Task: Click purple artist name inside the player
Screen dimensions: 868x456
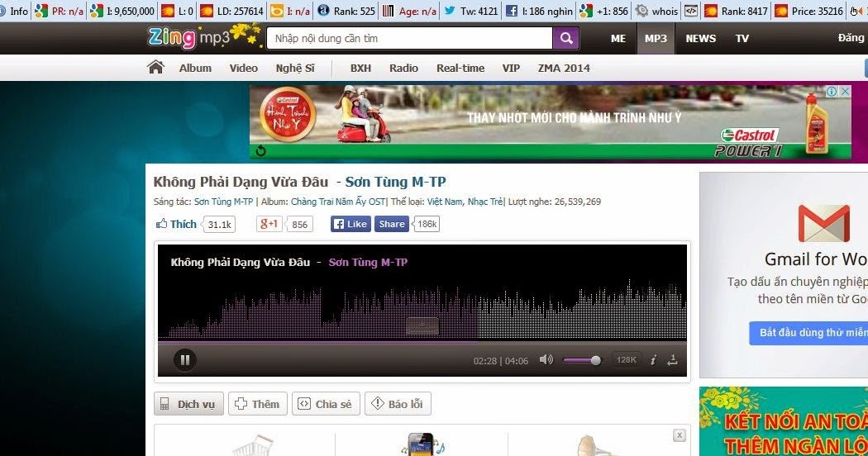Action: click(368, 263)
